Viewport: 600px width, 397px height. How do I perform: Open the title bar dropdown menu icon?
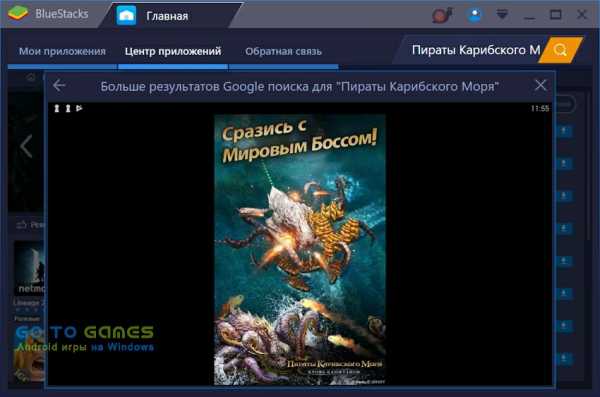502,15
